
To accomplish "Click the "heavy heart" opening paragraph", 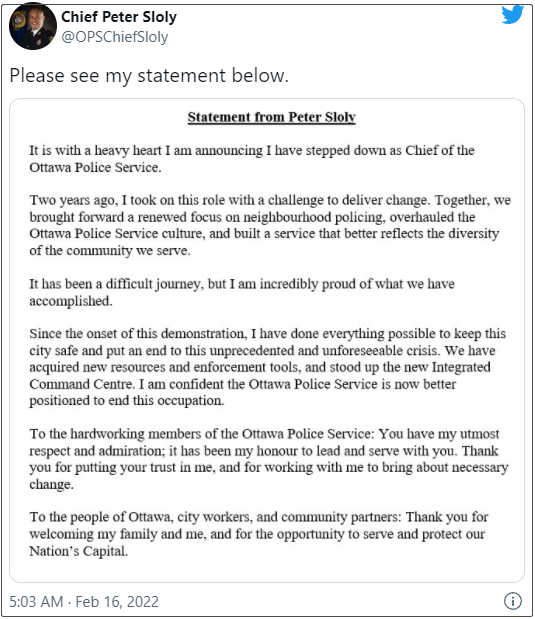I will 252,159.
